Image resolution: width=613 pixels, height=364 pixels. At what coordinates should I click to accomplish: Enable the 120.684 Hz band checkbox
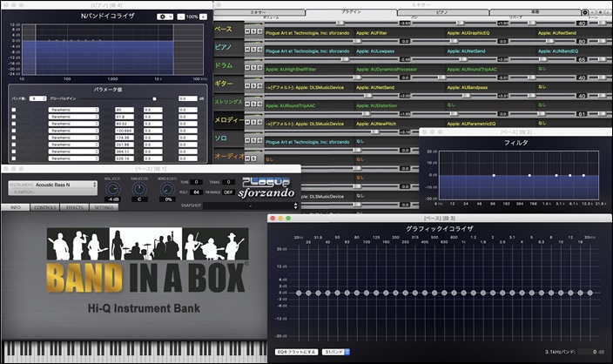pos(14,131)
